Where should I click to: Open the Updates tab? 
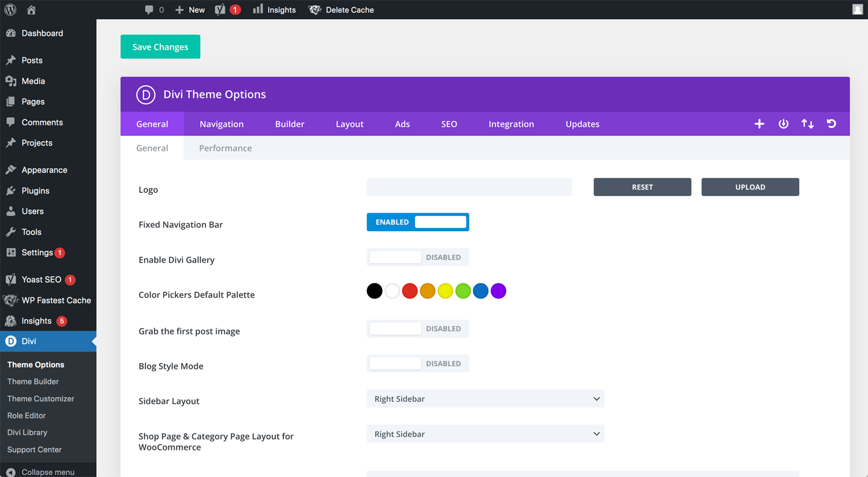pos(582,124)
